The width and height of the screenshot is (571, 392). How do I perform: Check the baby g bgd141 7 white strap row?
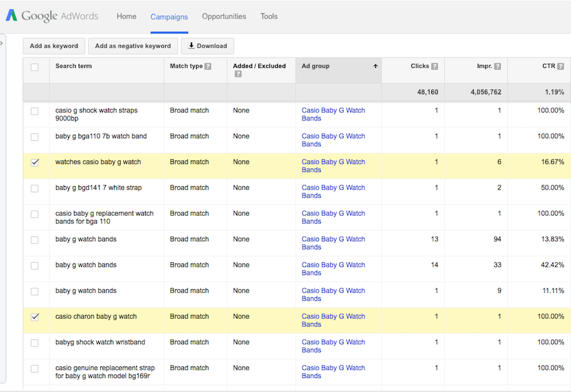click(34, 188)
